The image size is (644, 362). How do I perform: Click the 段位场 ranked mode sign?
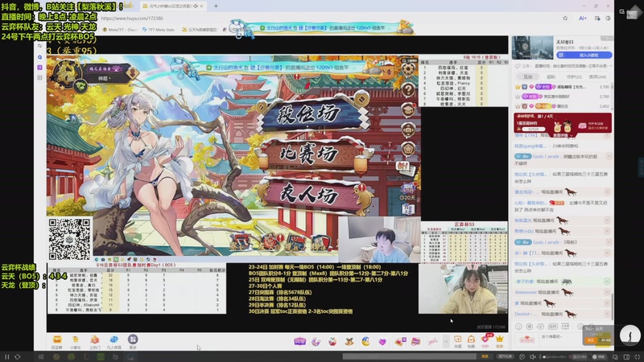click(x=312, y=113)
